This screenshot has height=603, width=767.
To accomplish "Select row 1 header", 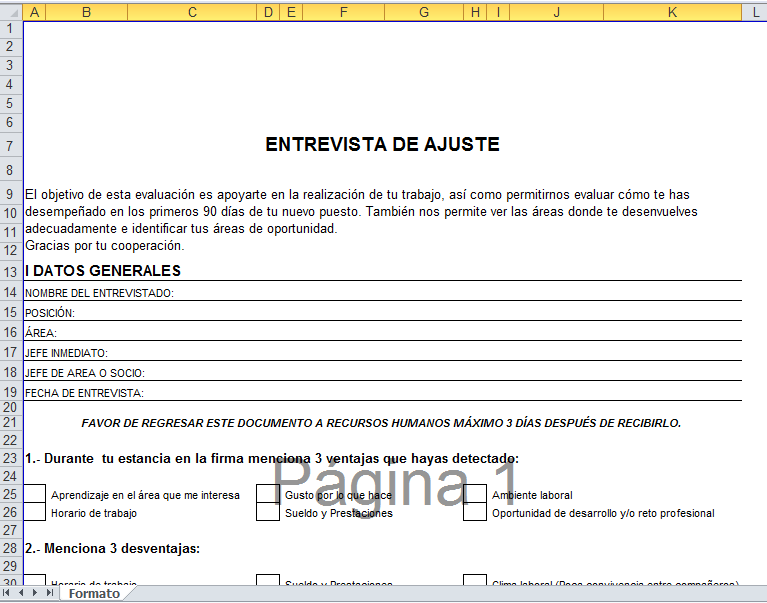I will point(11,29).
